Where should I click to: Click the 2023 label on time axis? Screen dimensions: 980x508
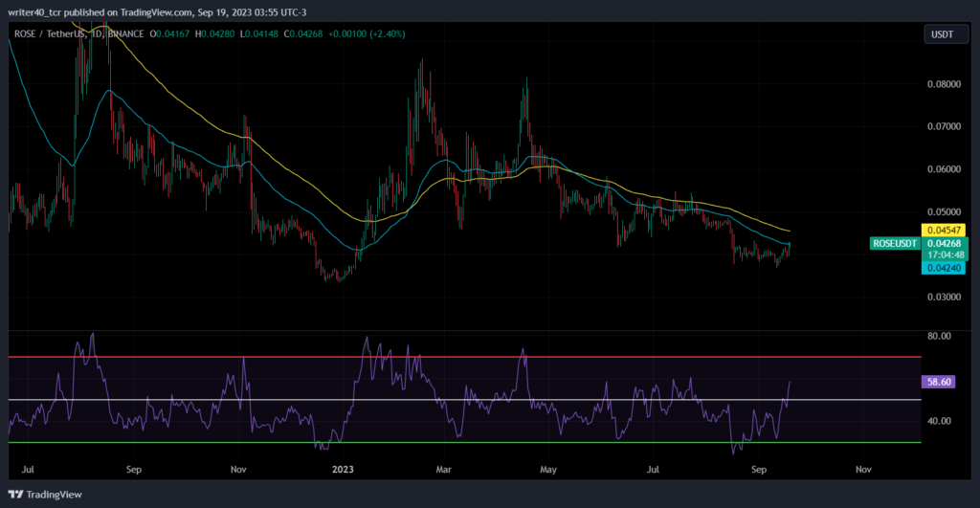pyautogui.click(x=343, y=470)
